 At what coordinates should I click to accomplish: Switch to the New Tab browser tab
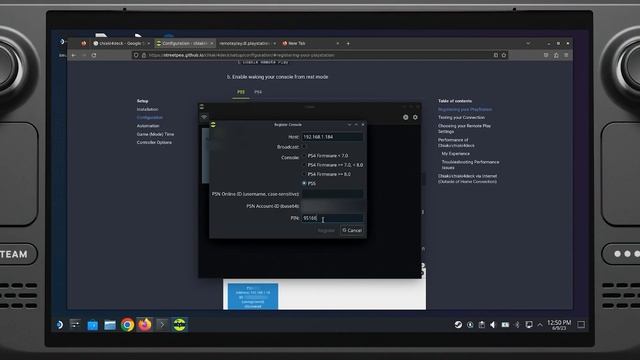click(x=309, y=43)
